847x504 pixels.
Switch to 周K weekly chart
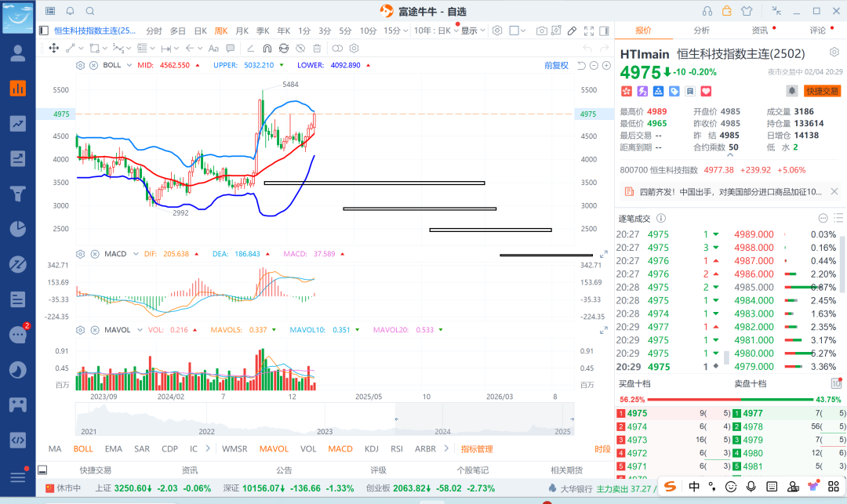point(221,31)
